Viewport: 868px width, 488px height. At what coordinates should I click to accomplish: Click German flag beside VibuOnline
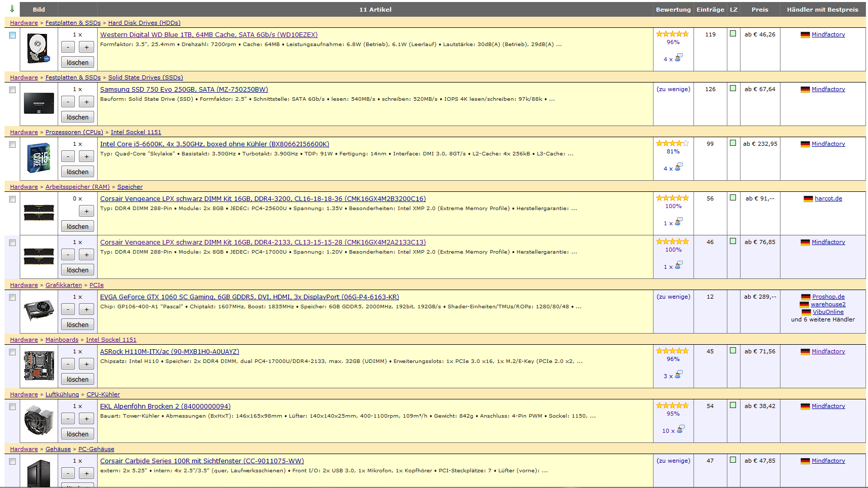pos(806,312)
